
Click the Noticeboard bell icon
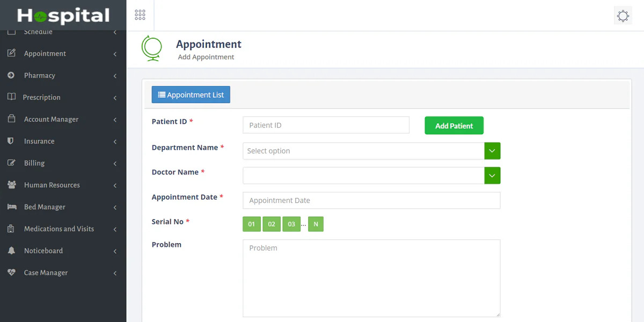(x=11, y=251)
